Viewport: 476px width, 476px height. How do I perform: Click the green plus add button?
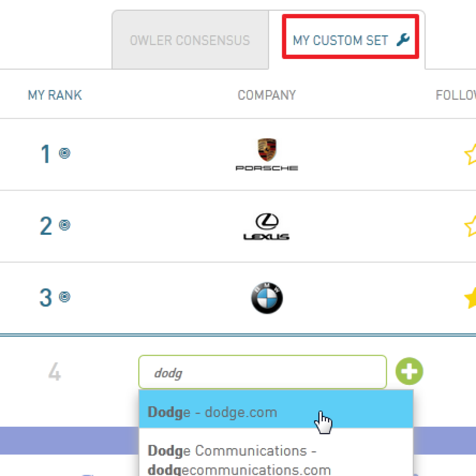[x=409, y=372]
